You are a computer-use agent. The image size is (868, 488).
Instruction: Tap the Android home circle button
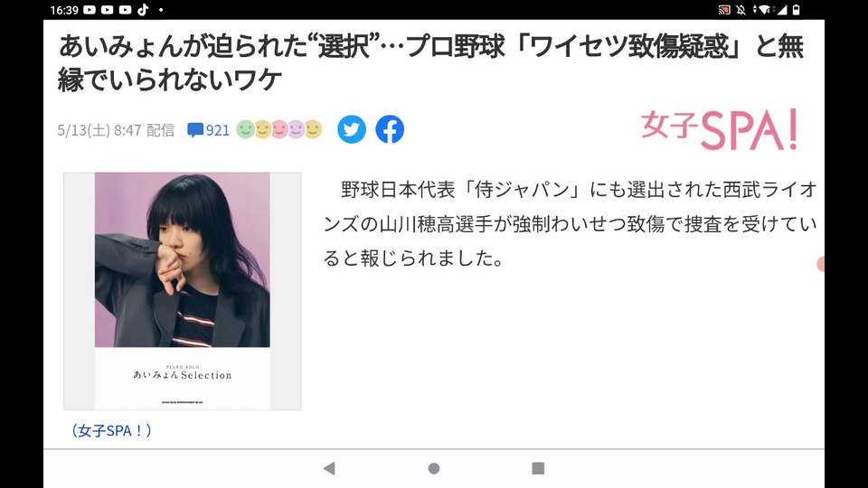click(x=434, y=469)
